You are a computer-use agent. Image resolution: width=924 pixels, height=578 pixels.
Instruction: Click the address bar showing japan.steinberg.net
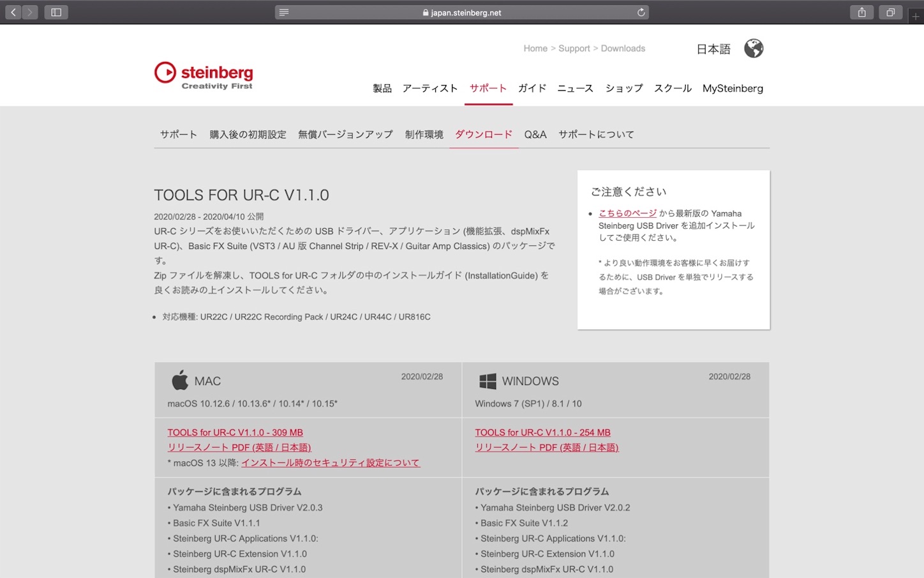(462, 11)
